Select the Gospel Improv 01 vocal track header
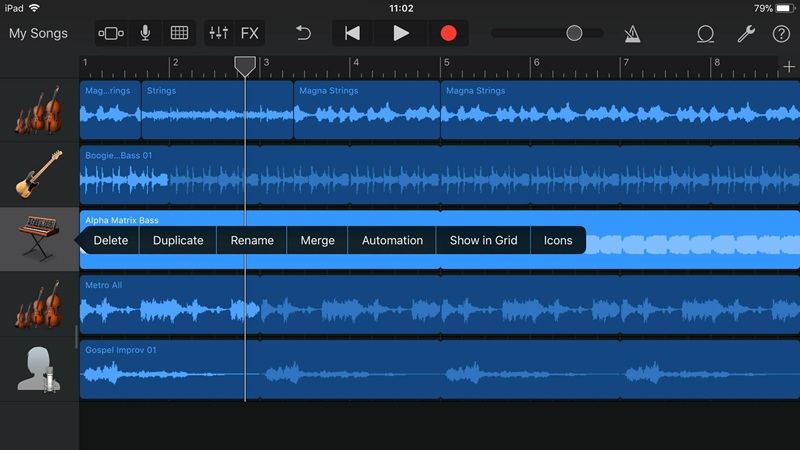 [x=39, y=370]
